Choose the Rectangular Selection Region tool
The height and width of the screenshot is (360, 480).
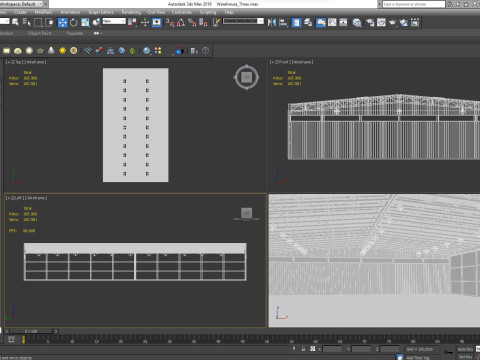tap(38, 22)
